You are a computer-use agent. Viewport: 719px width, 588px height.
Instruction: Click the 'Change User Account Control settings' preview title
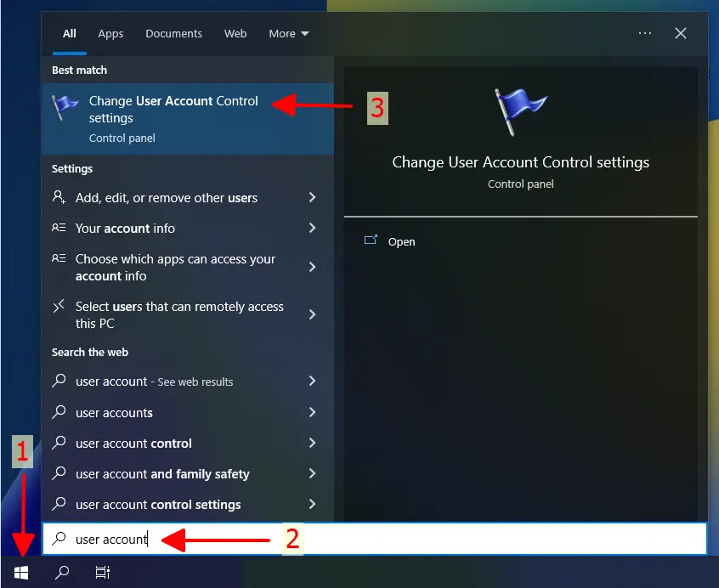(520, 161)
